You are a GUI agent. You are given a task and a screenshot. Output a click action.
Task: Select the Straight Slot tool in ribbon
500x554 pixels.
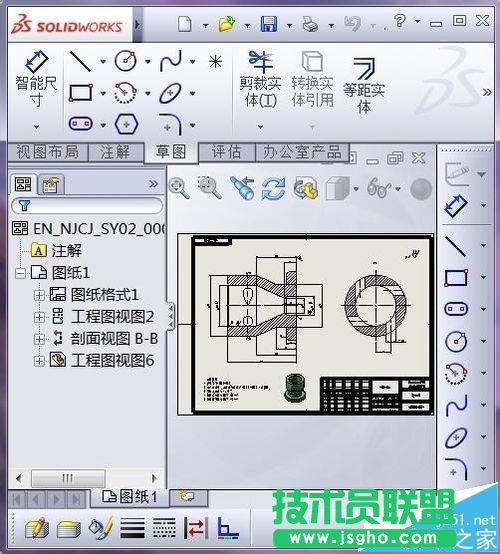tap(81, 124)
